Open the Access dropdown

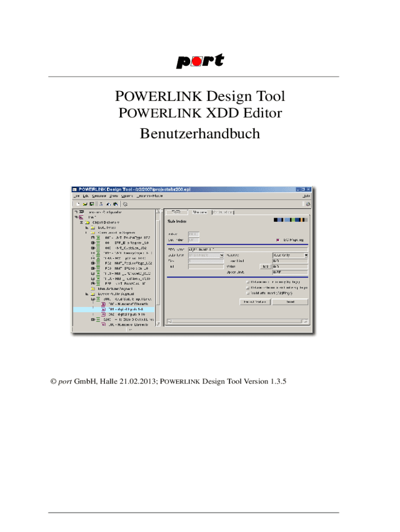[306, 256]
